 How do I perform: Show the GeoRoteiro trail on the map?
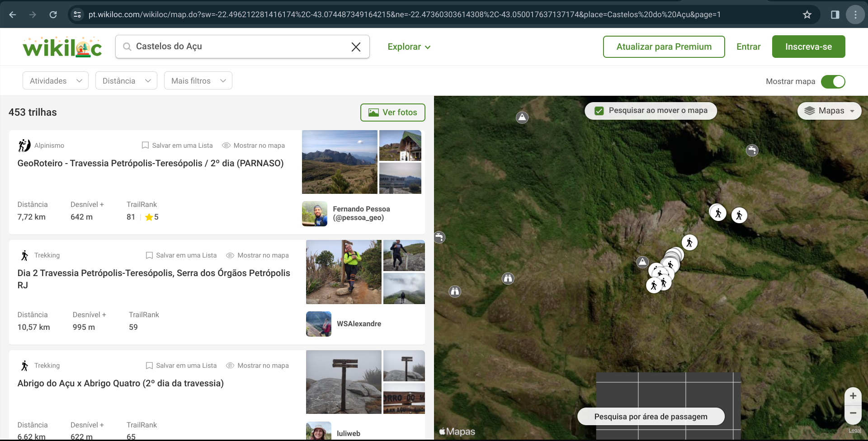coord(254,145)
